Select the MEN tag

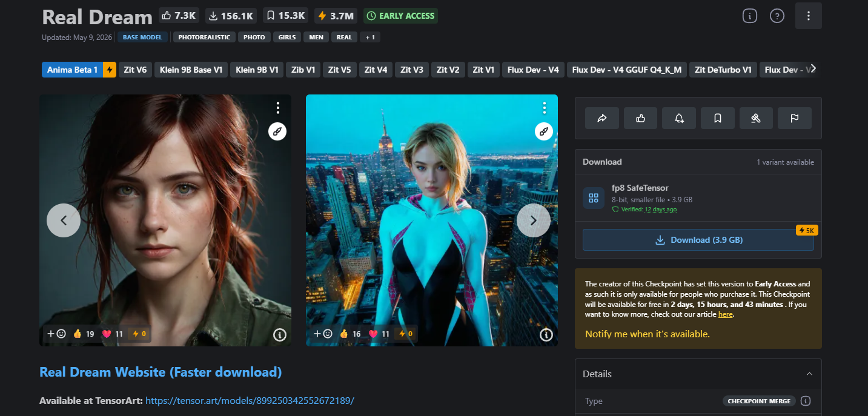[316, 37]
